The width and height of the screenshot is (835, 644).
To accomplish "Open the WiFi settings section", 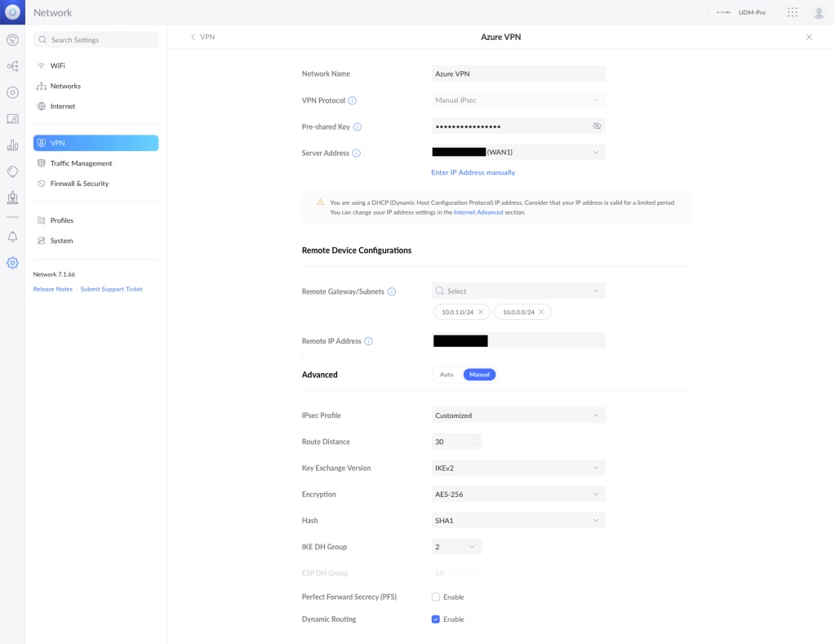I will (x=57, y=65).
